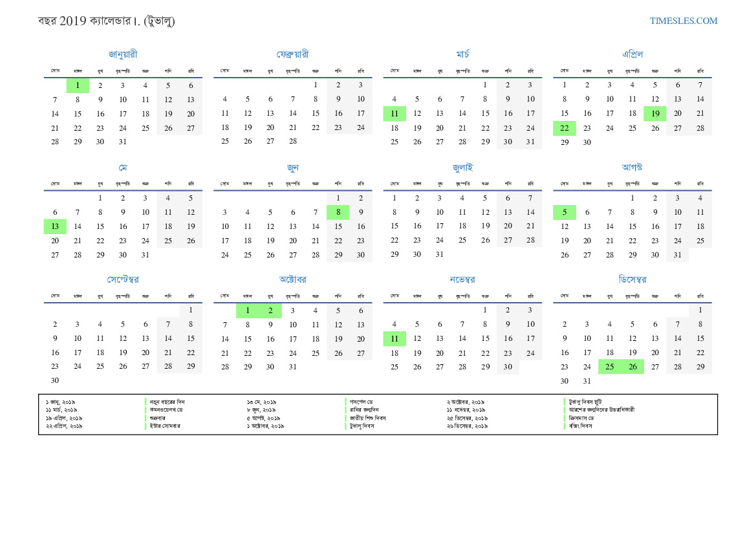This screenshot has height=535, width=756.
Task: Open the TIMESLES.COM link
Action: coord(683,21)
